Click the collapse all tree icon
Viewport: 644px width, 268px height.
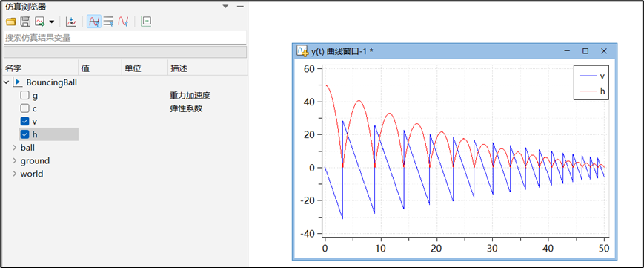coord(146,22)
